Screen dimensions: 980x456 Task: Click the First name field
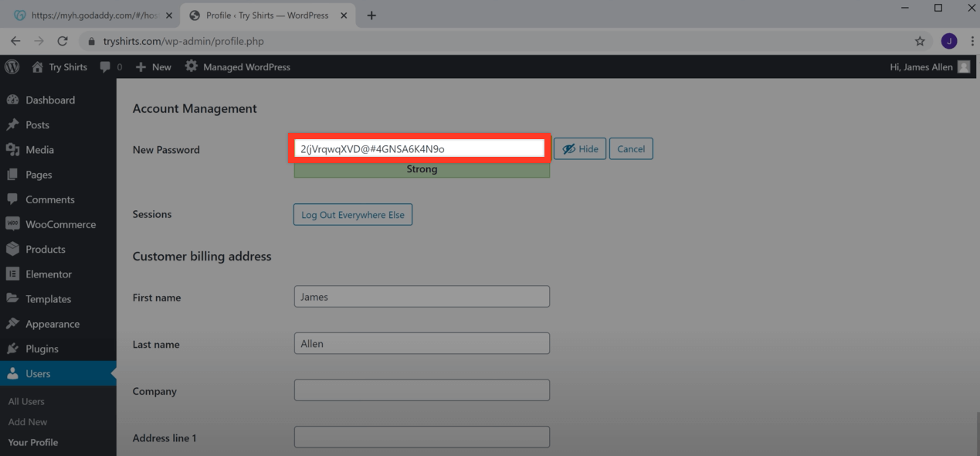422,297
